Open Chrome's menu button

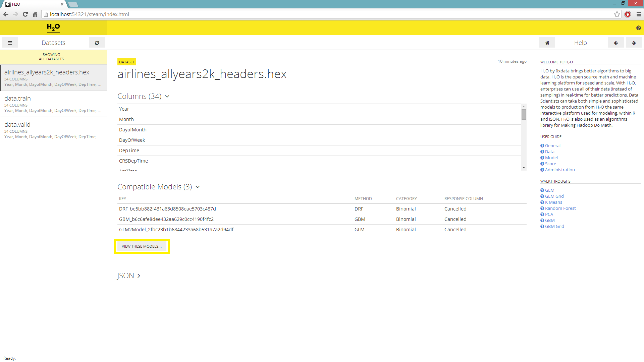point(639,14)
